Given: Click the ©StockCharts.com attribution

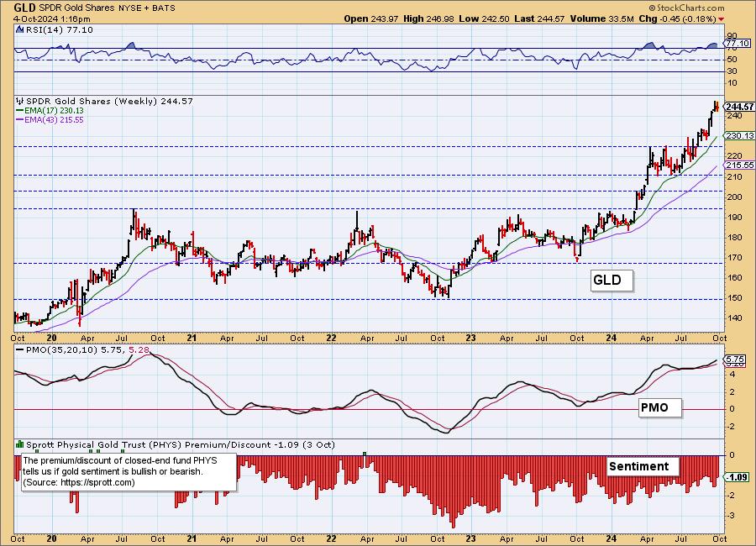Looking at the screenshot, I should pos(686,8).
